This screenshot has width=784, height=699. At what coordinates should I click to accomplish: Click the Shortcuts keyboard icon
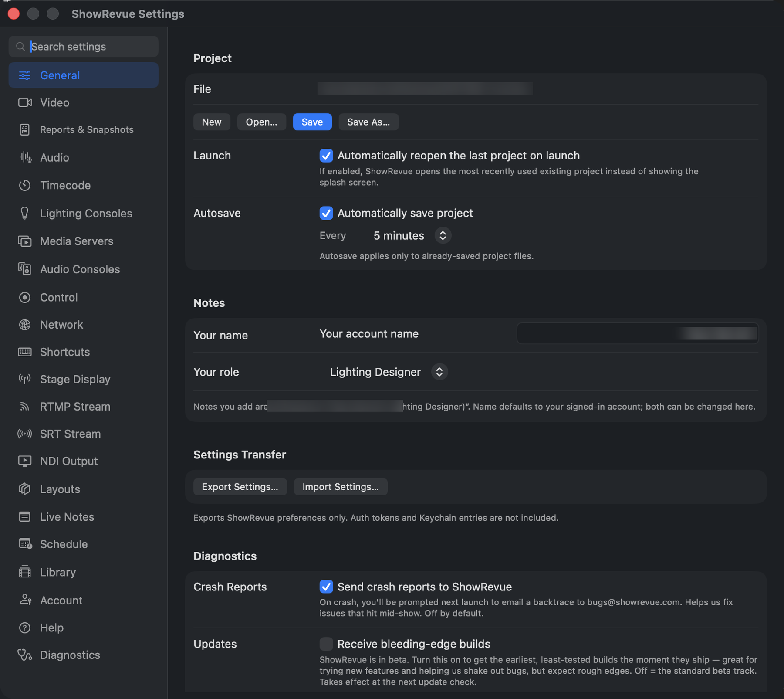25,352
